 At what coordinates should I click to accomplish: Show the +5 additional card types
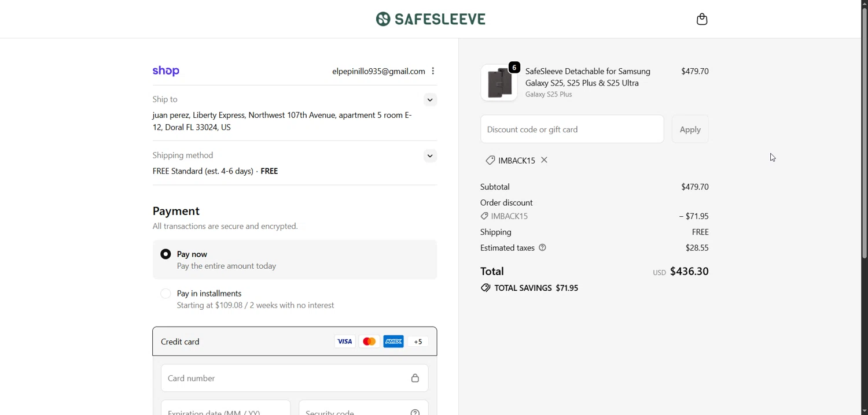(x=418, y=342)
